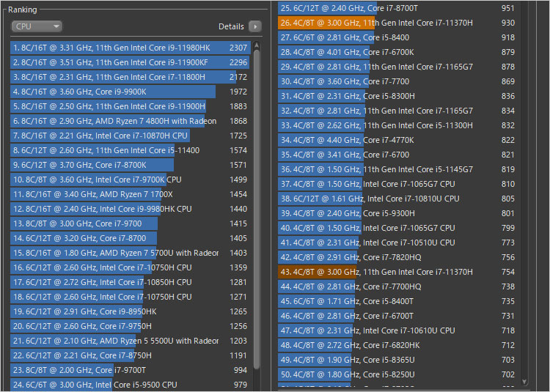This screenshot has width=550, height=392.
Task: Select rank 39 Core i5-9300H row
Action: coord(398,213)
